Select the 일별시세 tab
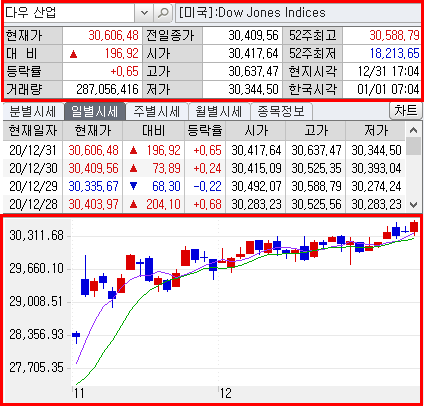Viewport: 424px width, 406px height. point(95,112)
